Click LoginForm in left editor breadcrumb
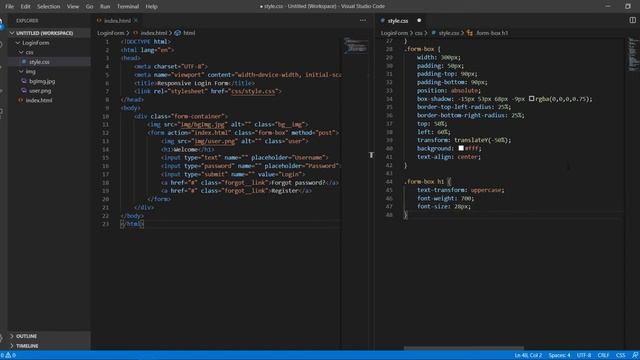 click(x=110, y=33)
